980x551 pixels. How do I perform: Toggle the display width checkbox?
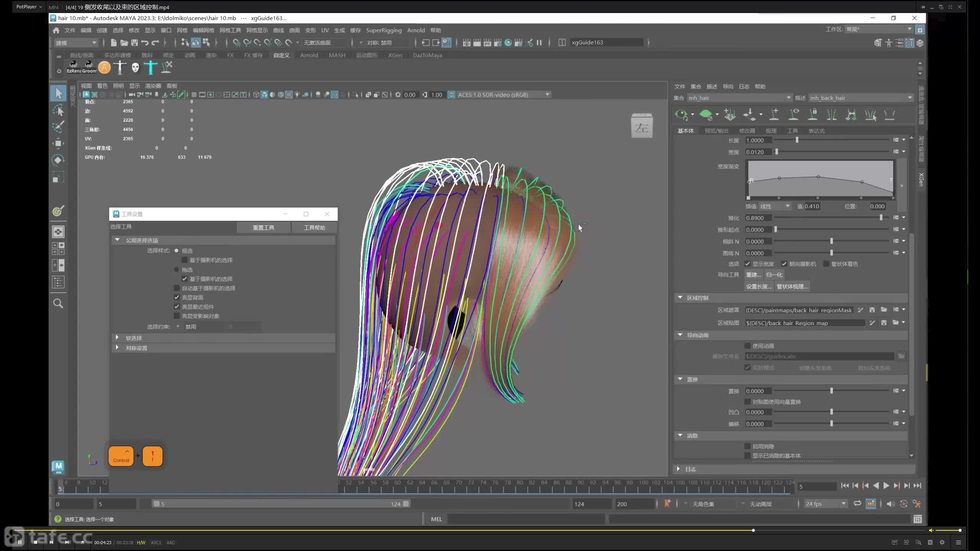747,264
